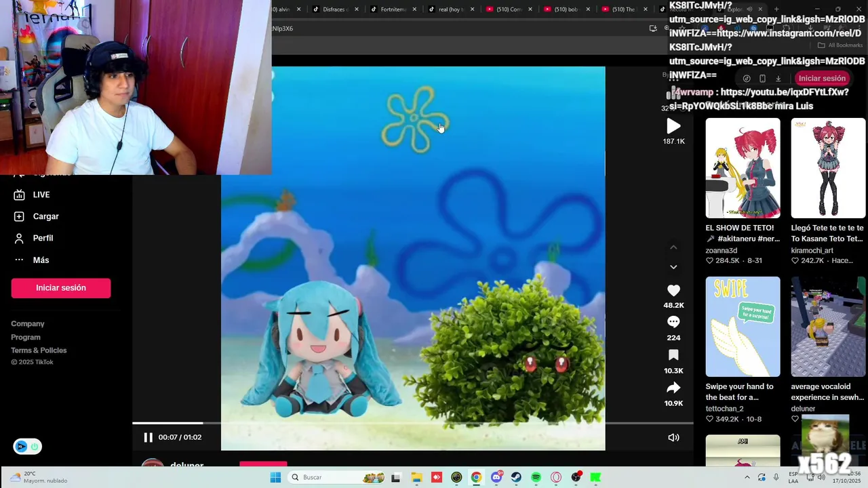Visit the zoanna3d creator profile
This screenshot has width=868, height=488.
(x=722, y=250)
